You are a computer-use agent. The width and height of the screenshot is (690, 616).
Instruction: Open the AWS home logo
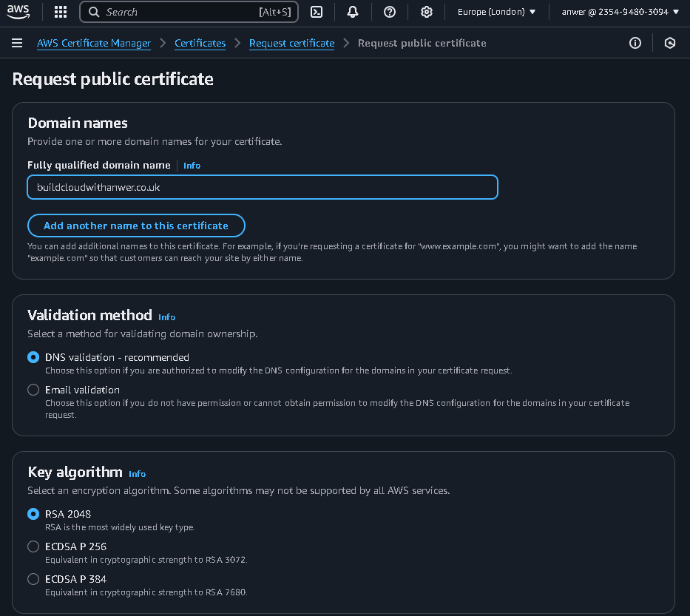(18, 12)
